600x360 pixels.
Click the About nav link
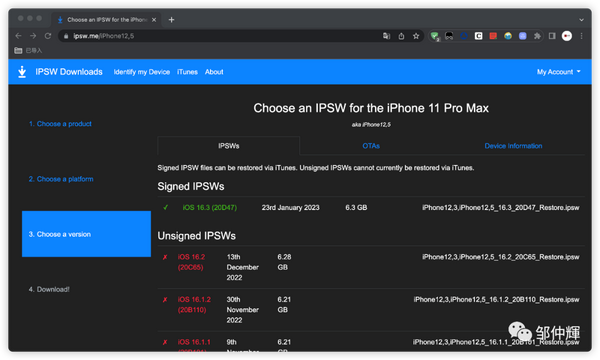[214, 72]
